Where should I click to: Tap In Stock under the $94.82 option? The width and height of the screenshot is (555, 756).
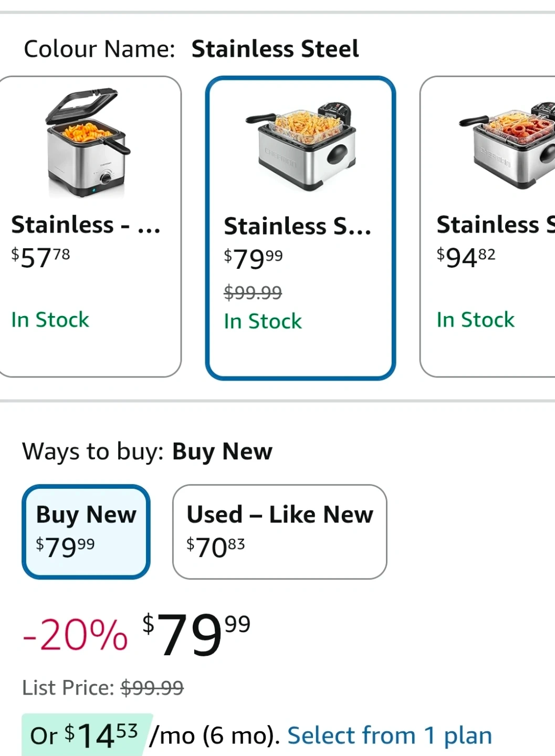pyautogui.click(x=476, y=320)
